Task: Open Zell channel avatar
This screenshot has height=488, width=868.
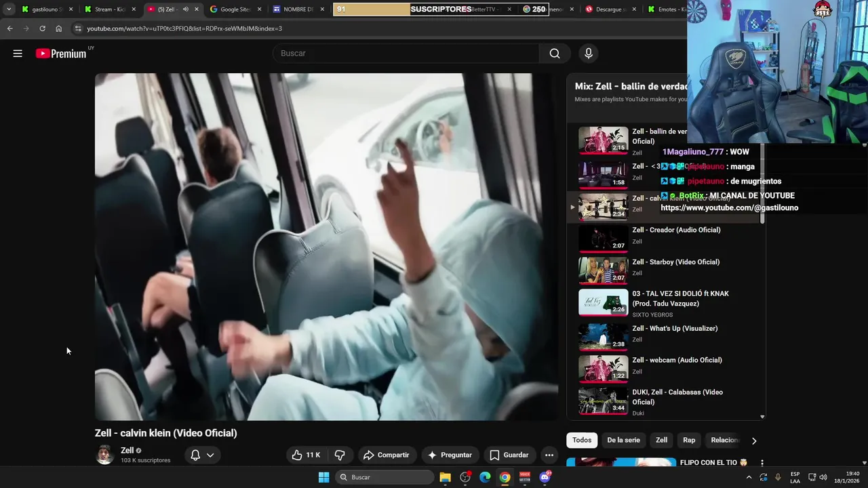Action: click(105, 455)
